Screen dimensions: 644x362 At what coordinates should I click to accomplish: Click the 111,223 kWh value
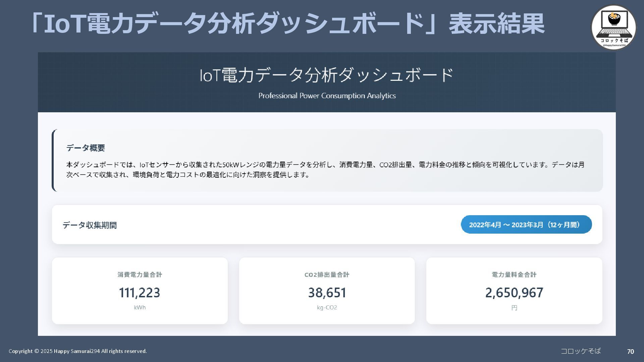(140, 293)
